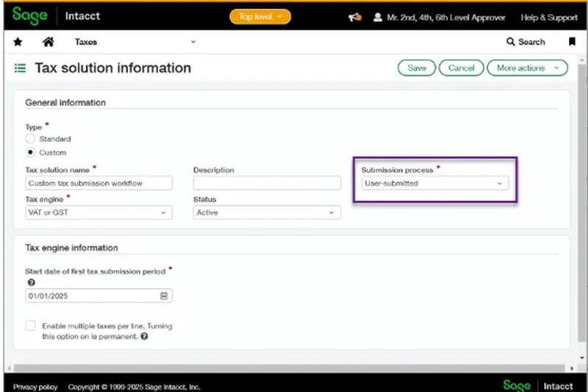Click help icon for multiple taxes option
Viewport: 588px width, 392px height.
144,336
